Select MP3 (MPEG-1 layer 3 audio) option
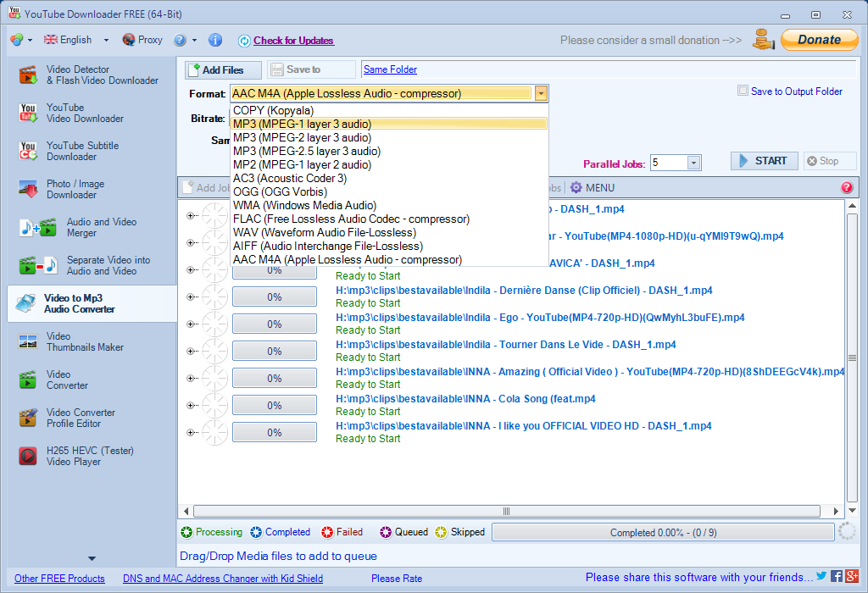The width and height of the screenshot is (868, 593). click(x=389, y=124)
